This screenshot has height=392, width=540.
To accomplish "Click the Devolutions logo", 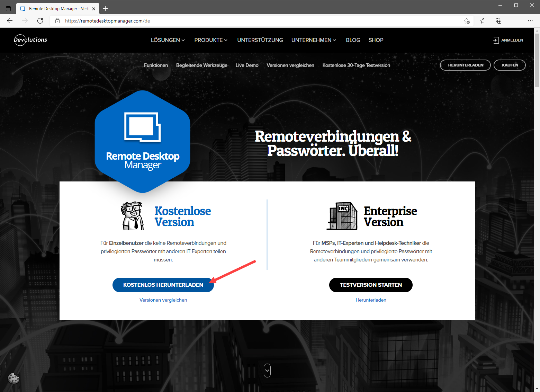I will tap(30, 40).
